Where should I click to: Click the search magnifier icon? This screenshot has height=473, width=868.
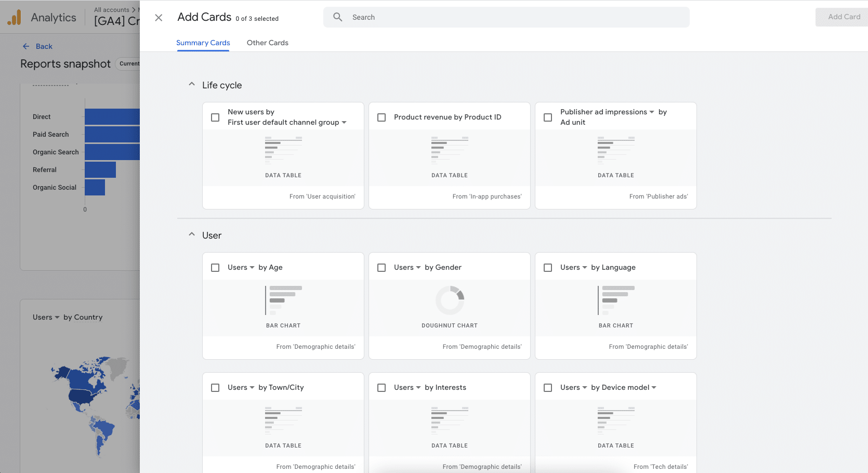tap(338, 17)
